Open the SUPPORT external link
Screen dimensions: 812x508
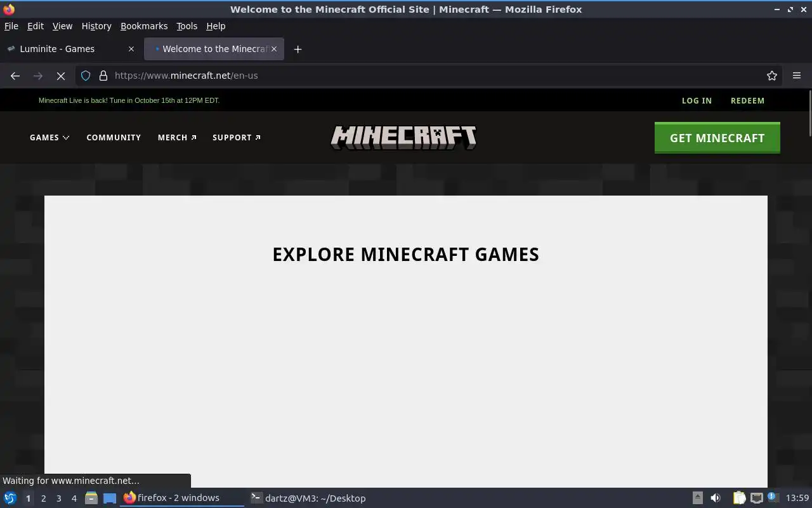click(237, 138)
